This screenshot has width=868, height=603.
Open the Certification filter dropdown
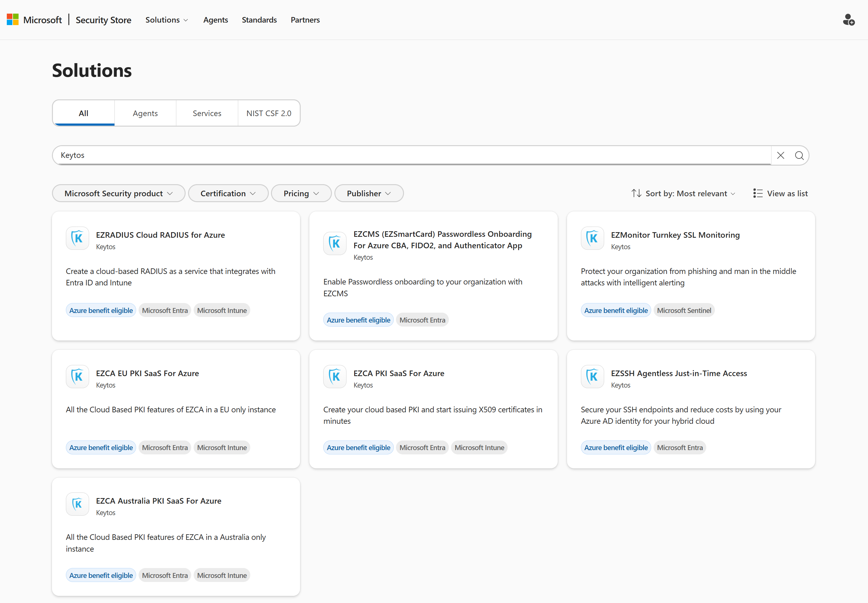tap(228, 193)
